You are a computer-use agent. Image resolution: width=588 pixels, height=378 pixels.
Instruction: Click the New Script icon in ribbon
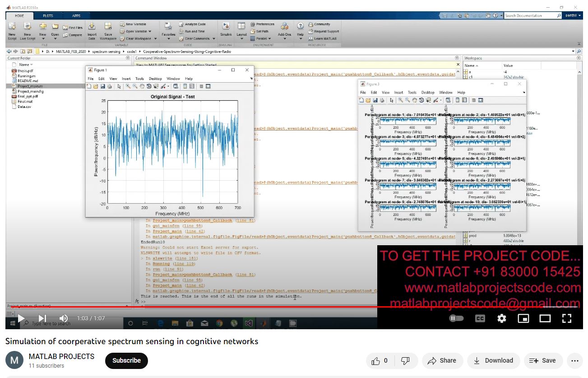(12, 29)
